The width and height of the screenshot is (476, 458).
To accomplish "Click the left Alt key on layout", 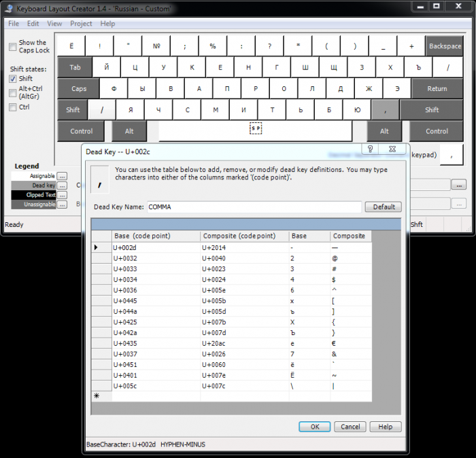I will point(129,131).
